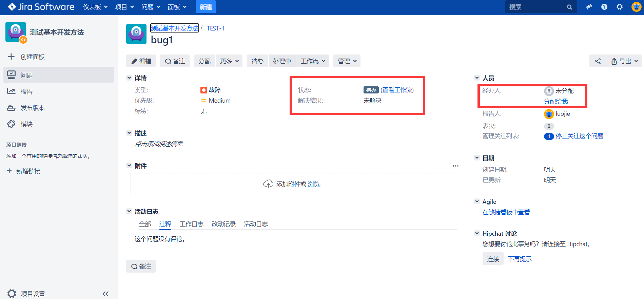Collapse the 活动日志 section
The height and width of the screenshot is (299, 644).
coord(129,211)
